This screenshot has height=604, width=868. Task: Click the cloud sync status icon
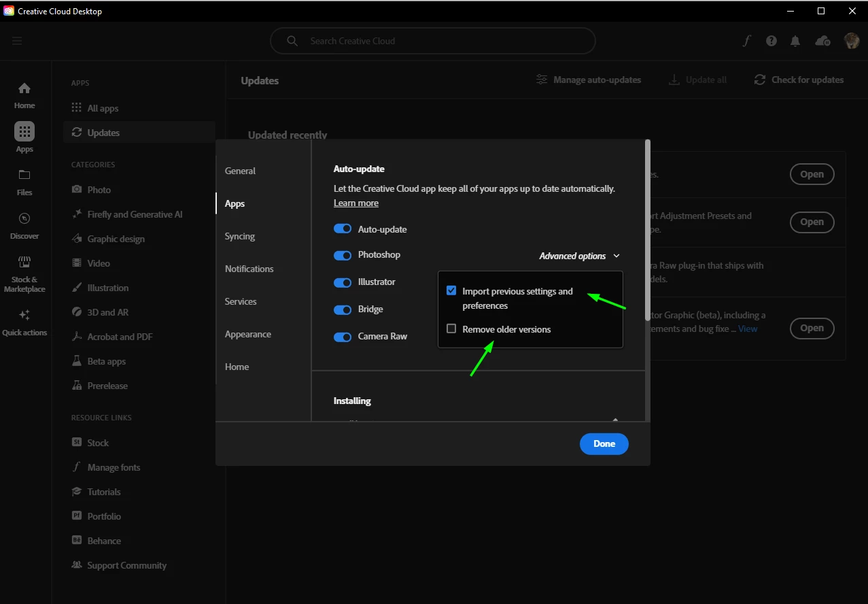pos(822,41)
